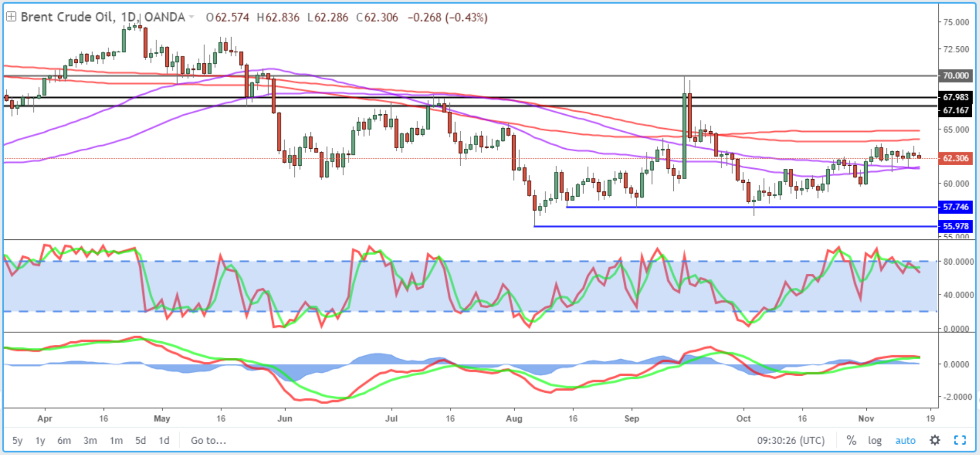The height and width of the screenshot is (455, 980).
Task: Click the 40.0000 stochastic axis label
Action: point(958,295)
